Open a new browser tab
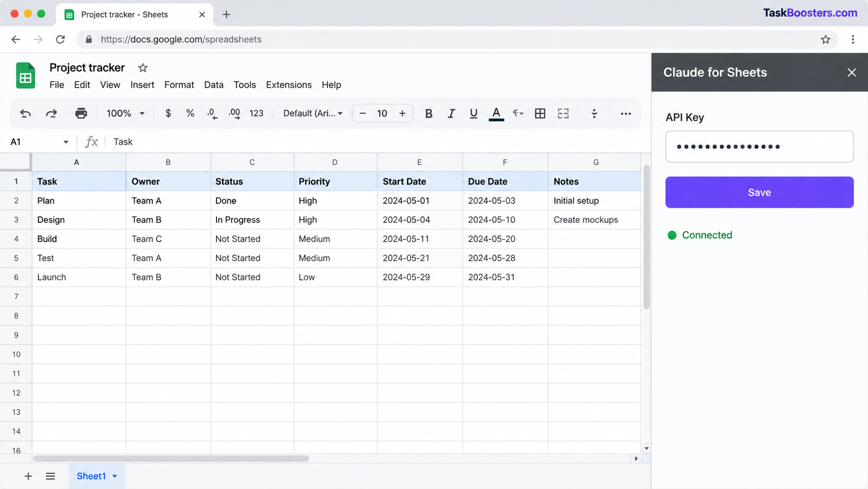 click(x=226, y=15)
